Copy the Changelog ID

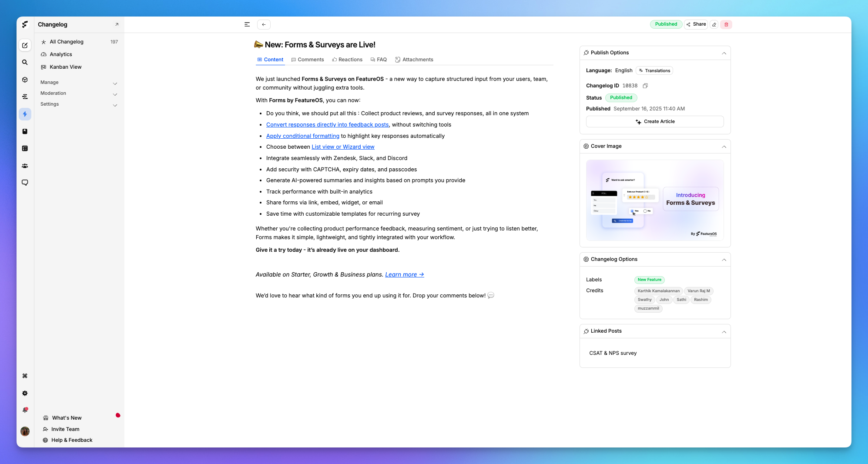[646, 86]
